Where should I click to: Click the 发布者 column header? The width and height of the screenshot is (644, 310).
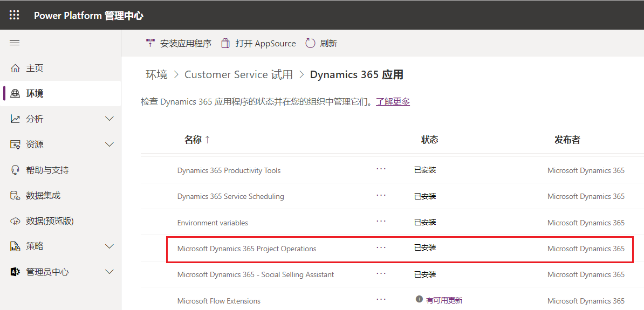click(x=567, y=140)
